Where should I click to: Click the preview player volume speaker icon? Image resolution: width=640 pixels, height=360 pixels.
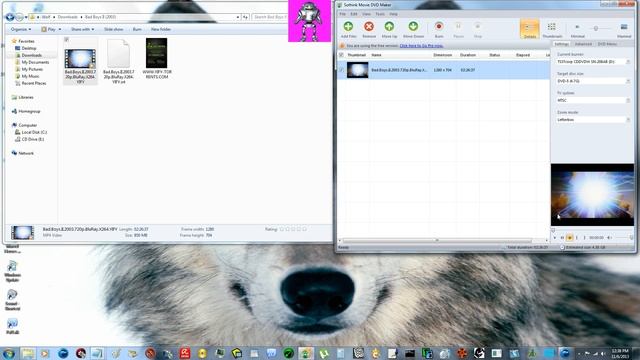pyautogui.click(x=609, y=238)
